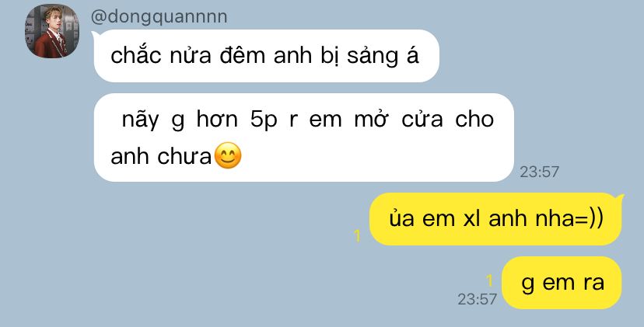Open dongquannnn's profile picture avatar
The image size is (644, 327).
[x=52, y=31]
